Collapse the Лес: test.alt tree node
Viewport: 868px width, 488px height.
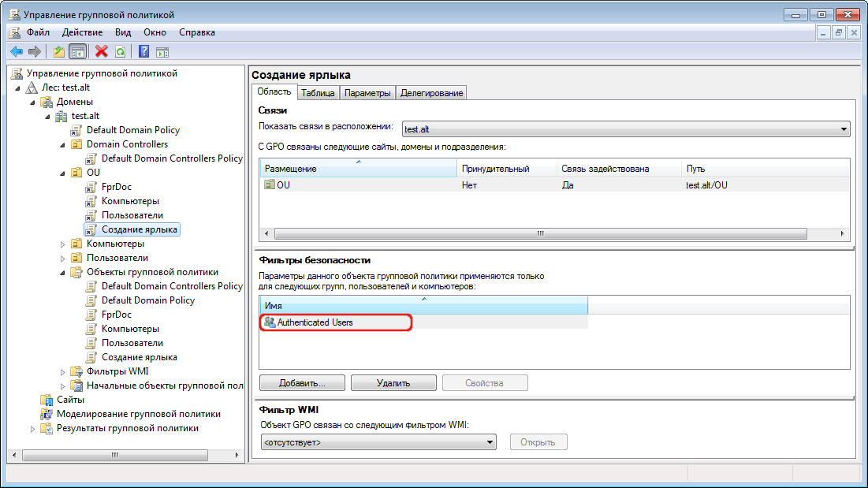[x=17, y=88]
